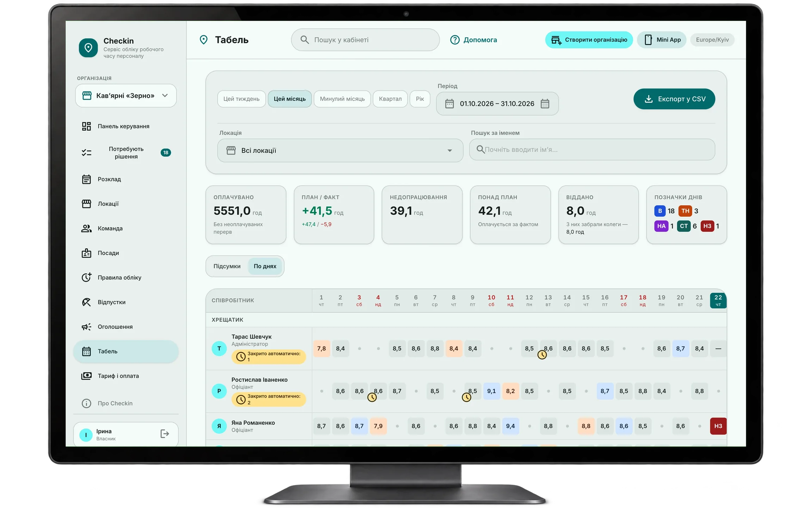Click the Експорт у CSV button
Screen dimensions: 812x508
(x=674, y=99)
